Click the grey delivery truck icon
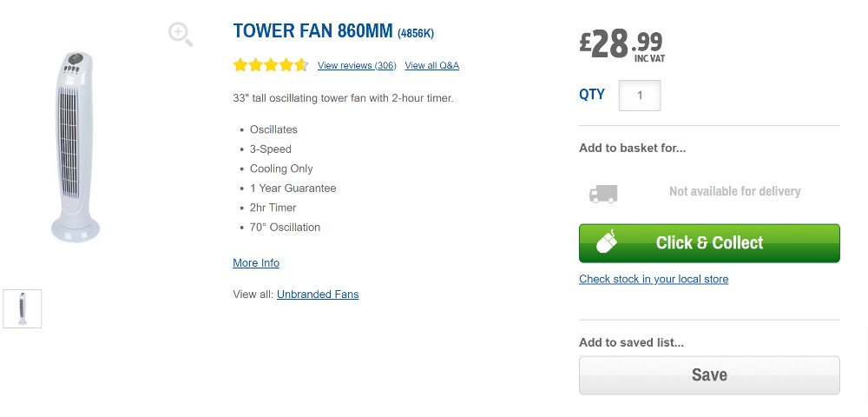Image resolution: width=868 pixels, height=417 pixels. 603,194
